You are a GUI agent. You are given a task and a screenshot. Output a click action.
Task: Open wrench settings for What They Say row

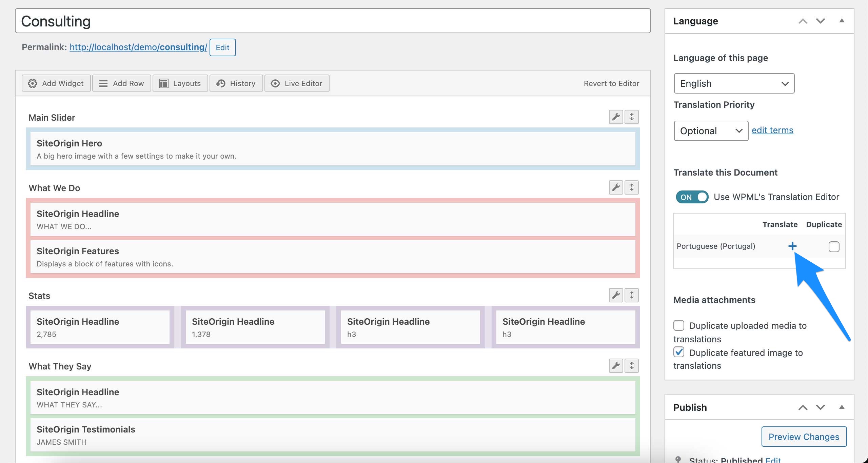(x=616, y=366)
